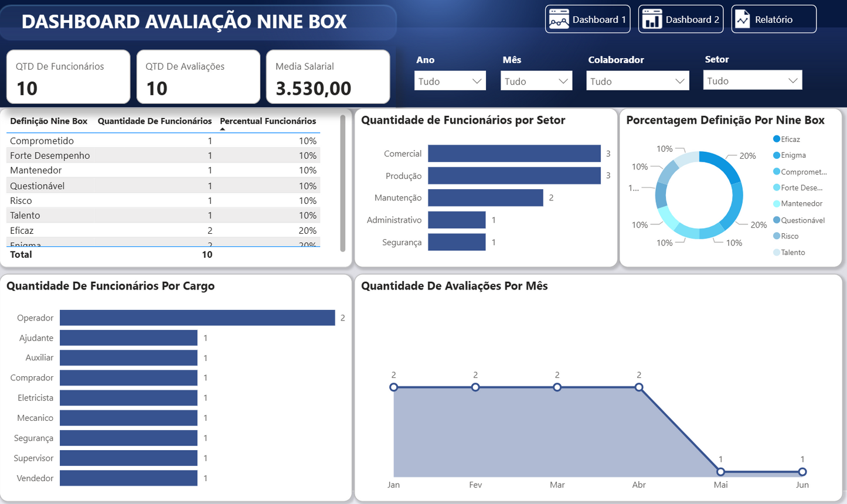The height and width of the screenshot is (504, 847).
Task: Click the Mantenedor legend color bullet
Action: tap(777, 203)
